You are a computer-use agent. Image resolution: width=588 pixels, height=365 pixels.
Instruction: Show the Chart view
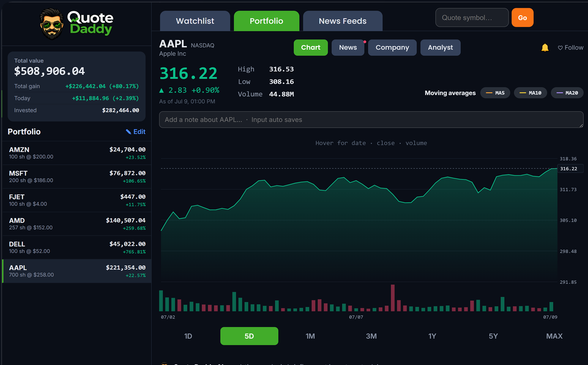point(311,47)
